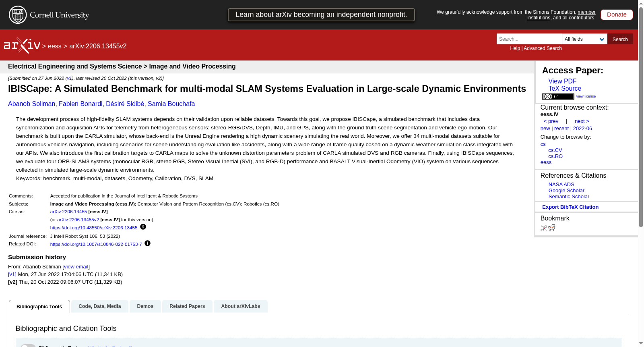Bookmark the paper with the BibSonomy icon

click(544, 228)
